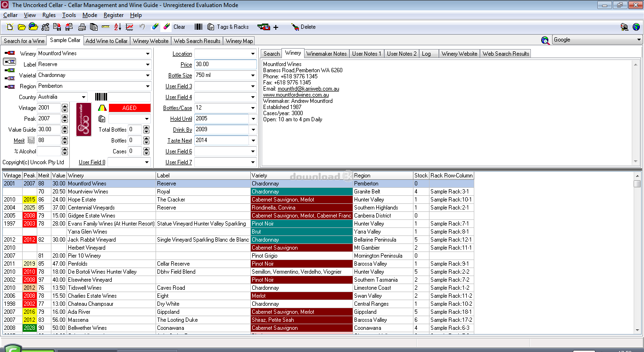Click the mountfrd@karriweb.com.au email link
The image size is (644, 352).
point(308,89)
